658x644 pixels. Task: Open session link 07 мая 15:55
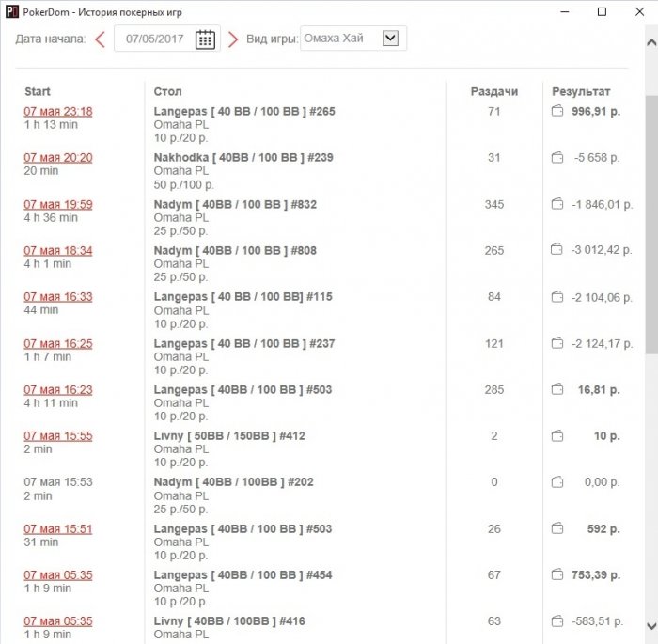[x=58, y=436]
